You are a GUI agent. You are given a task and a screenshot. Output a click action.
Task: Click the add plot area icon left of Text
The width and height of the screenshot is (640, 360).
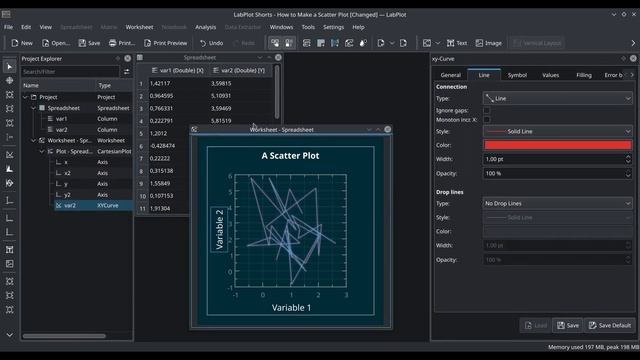[x=427, y=43]
